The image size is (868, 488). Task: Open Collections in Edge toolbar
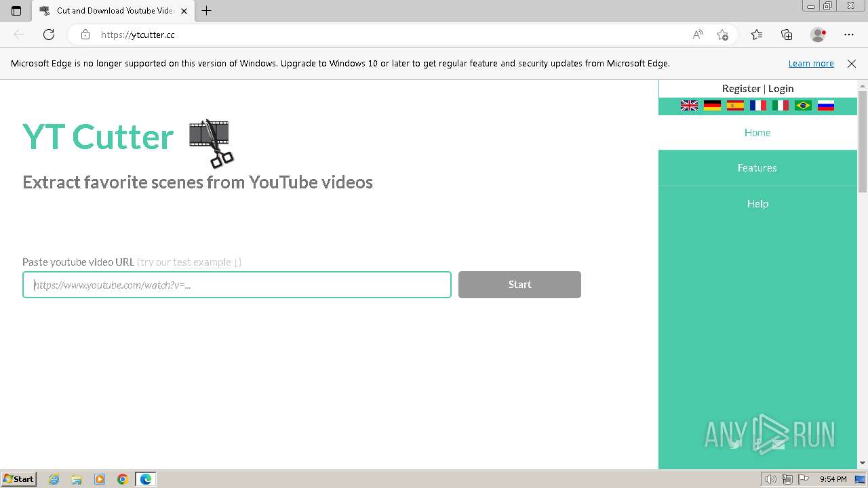787,35
